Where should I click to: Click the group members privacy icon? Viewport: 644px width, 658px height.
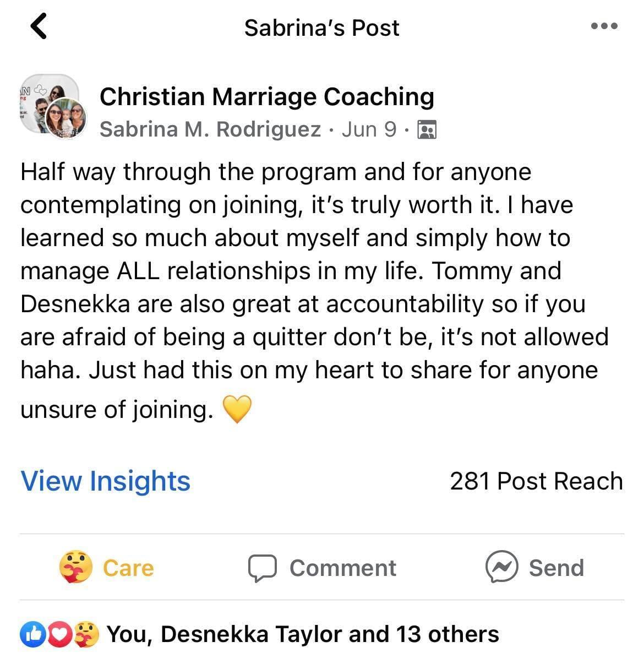coord(427,129)
